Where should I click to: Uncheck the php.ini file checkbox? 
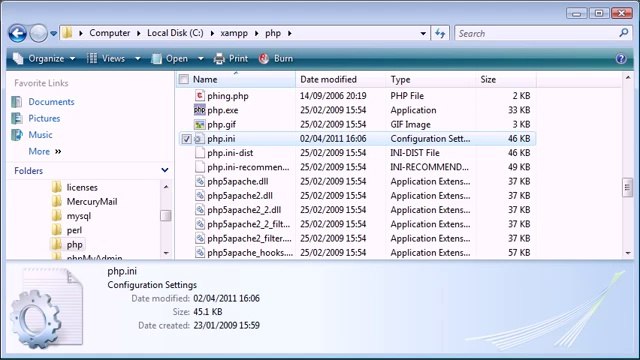coord(186,139)
